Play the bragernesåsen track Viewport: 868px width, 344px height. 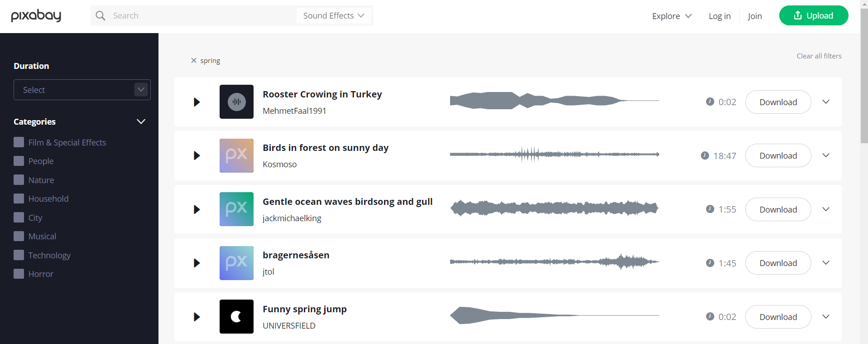point(197,263)
